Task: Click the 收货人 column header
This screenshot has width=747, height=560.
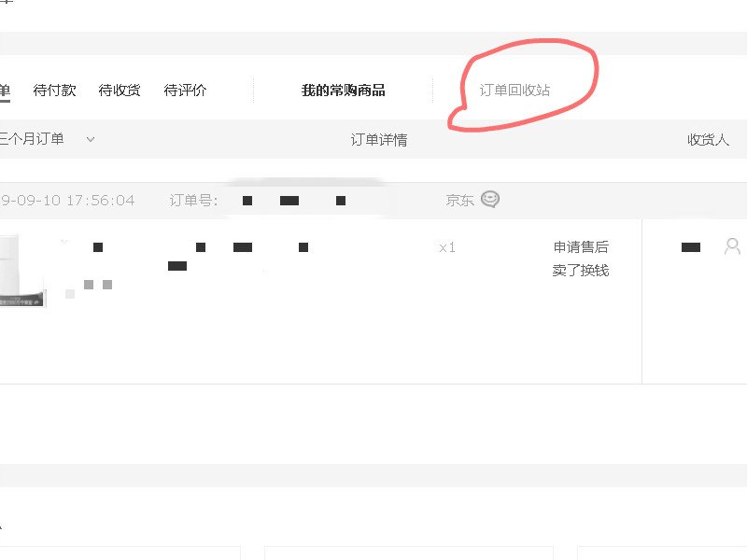Action: (x=708, y=139)
